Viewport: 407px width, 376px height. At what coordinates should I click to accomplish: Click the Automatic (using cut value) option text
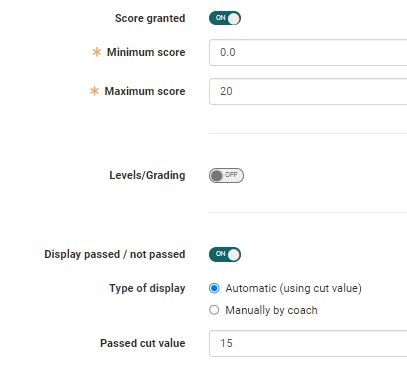click(294, 288)
